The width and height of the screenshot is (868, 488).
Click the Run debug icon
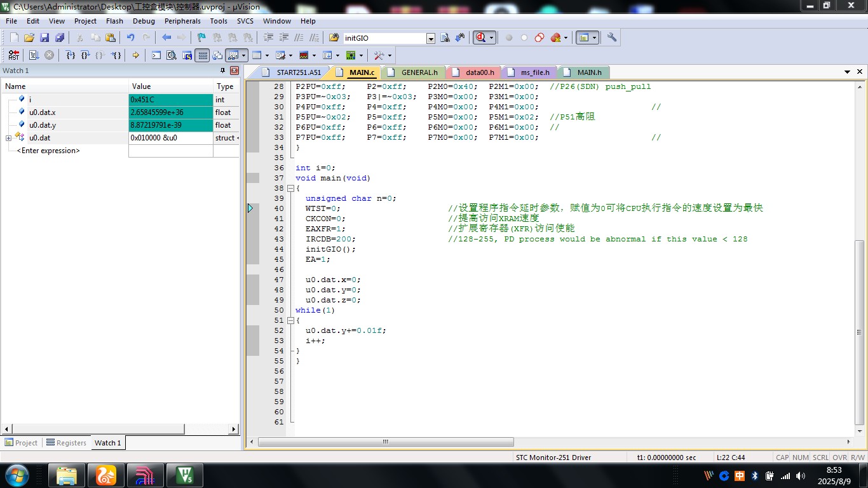(x=34, y=55)
